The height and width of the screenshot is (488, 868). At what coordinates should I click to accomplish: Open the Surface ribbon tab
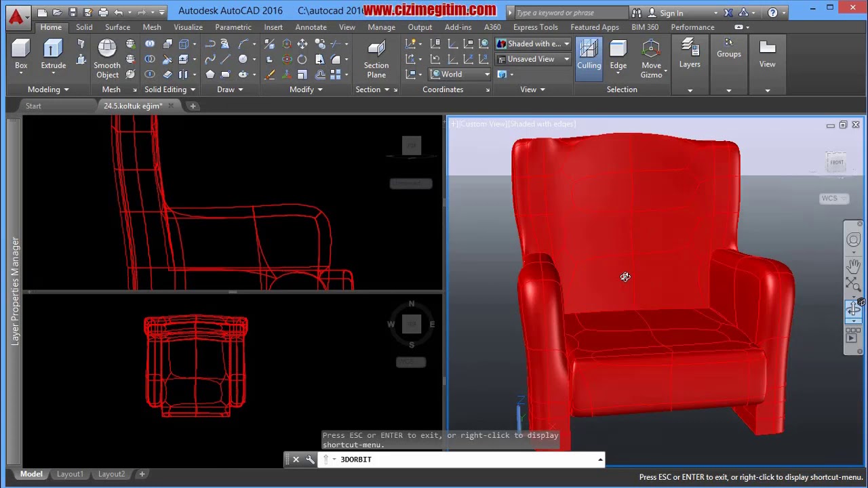(117, 27)
